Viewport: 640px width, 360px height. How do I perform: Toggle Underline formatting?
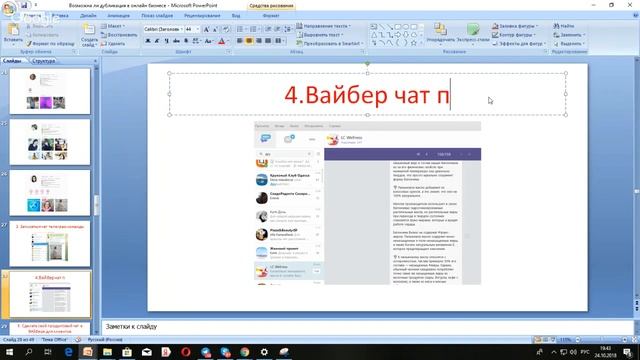coord(167,41)
